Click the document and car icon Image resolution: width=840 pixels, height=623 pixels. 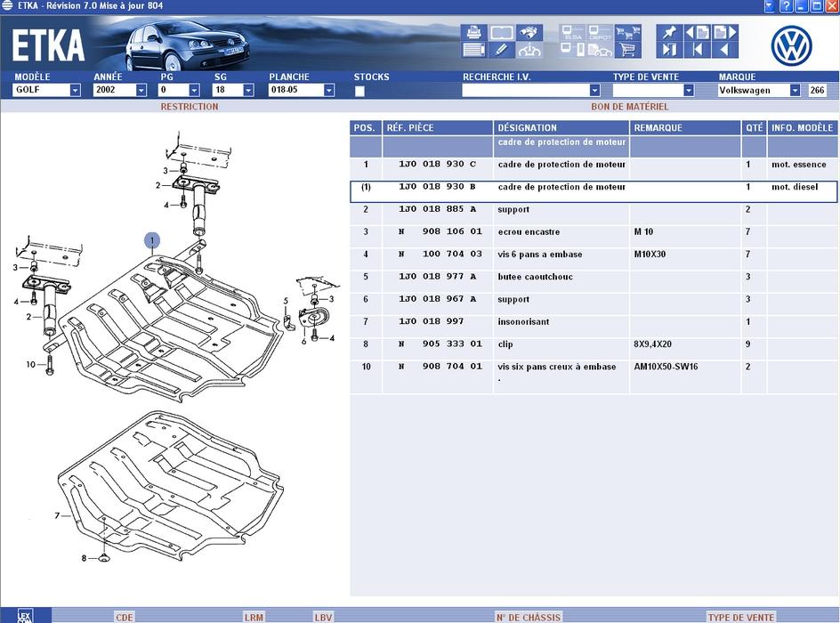point(600,51)
